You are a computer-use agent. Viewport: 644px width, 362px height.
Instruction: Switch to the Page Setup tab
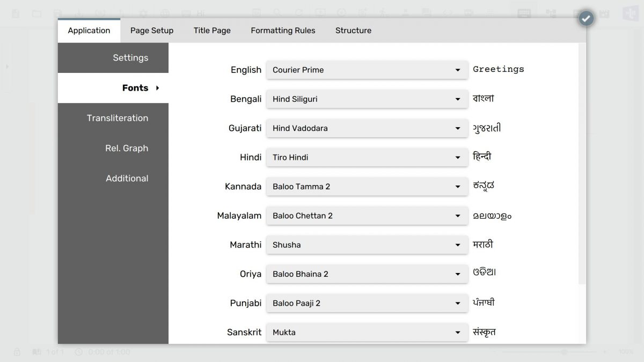(x=152, y=31)
